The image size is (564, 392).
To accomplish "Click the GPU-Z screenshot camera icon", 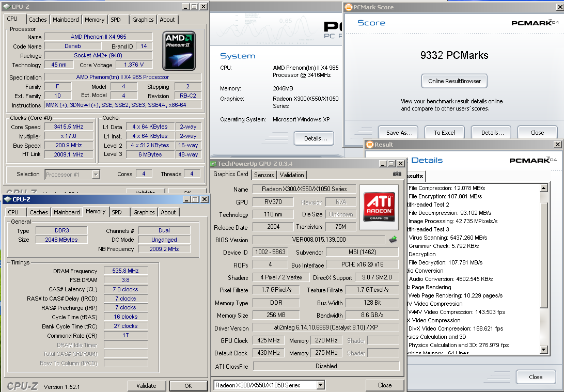I will point(397,174).
